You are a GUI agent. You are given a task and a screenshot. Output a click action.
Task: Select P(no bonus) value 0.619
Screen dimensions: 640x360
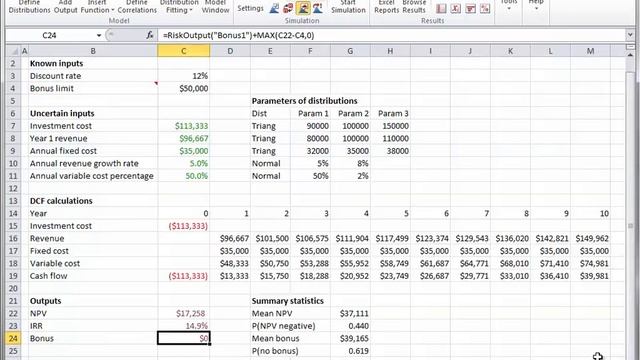pyautogui.click(x=350, y=351)
